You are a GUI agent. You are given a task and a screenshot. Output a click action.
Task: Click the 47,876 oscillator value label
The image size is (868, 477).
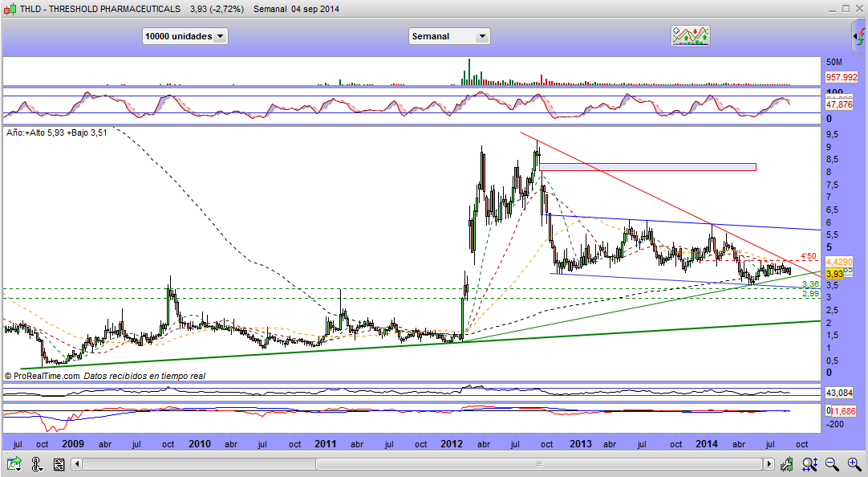[839, 104]
